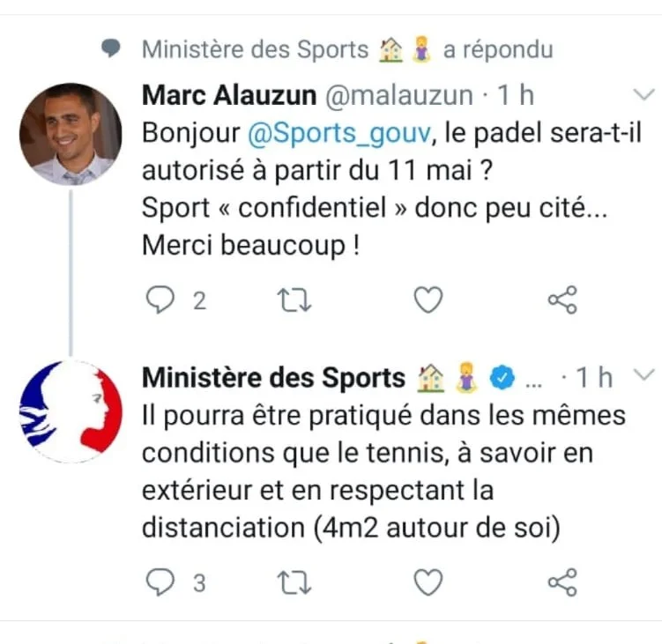The width and height of the screenshot is (662, 644).
Task: Reply to Marc Alauzun's tweet
Action: click(x=160, y=301)
